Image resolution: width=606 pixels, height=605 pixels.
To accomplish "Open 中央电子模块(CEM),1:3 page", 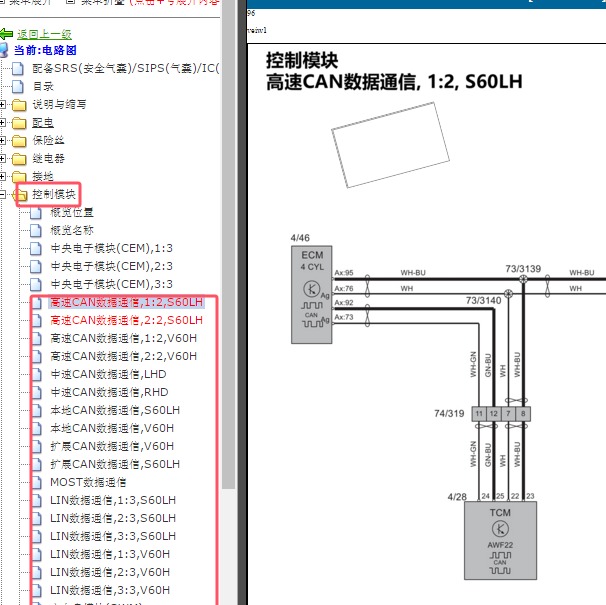I will (111, 248).
